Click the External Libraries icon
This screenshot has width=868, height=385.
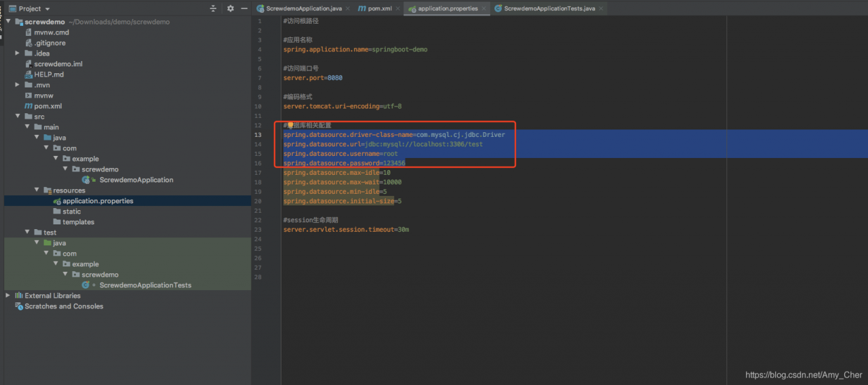pyautogui.click(x=18, y=296)
